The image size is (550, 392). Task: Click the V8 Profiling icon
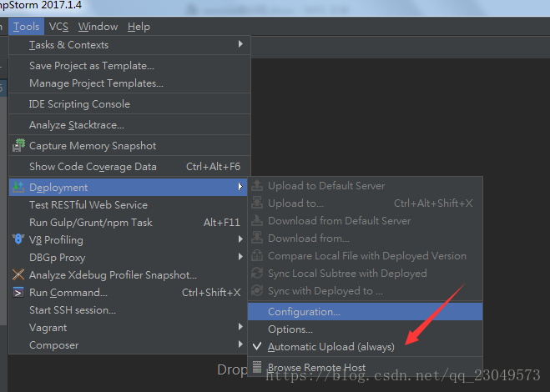pos(18,239)
